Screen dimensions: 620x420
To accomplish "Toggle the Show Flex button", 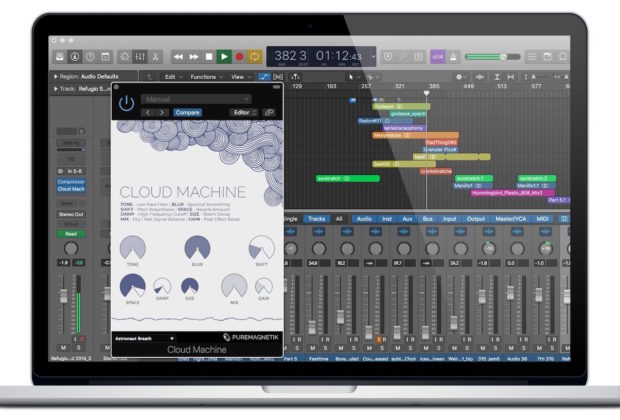I will tap(278, 77).
